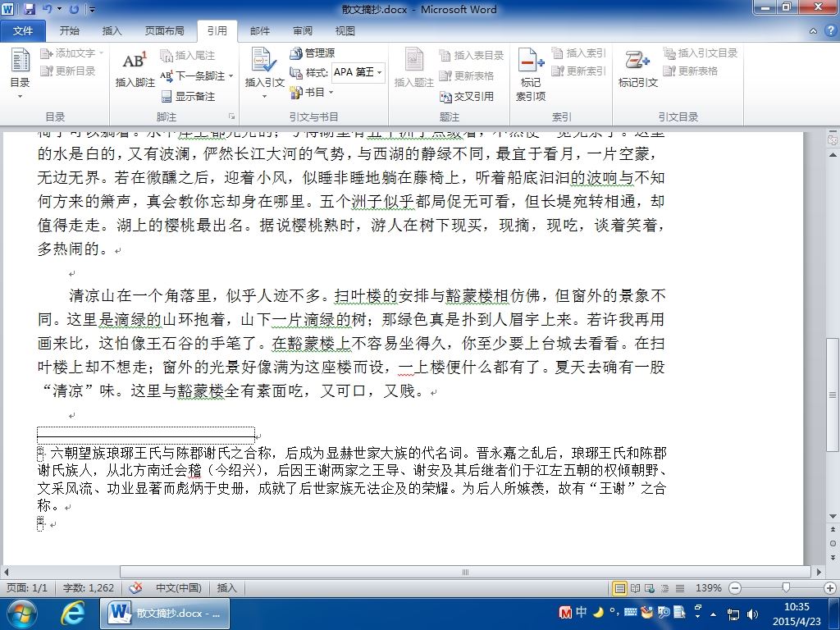Click the previous page double-arrow button
Viewport: 840px width, 630px height.
(833, 529)
